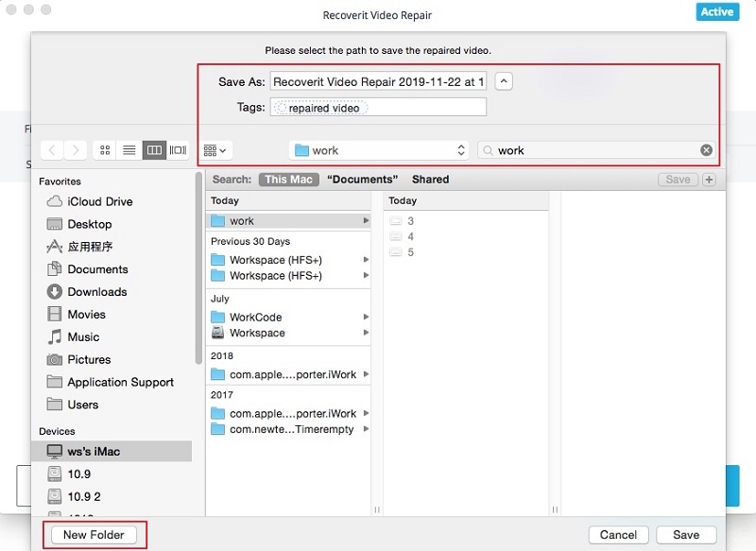Expand com.newte...Timerempty folder arrow
Image resolution: width=756 pixels, height=551 pixels.
point(366,429)
